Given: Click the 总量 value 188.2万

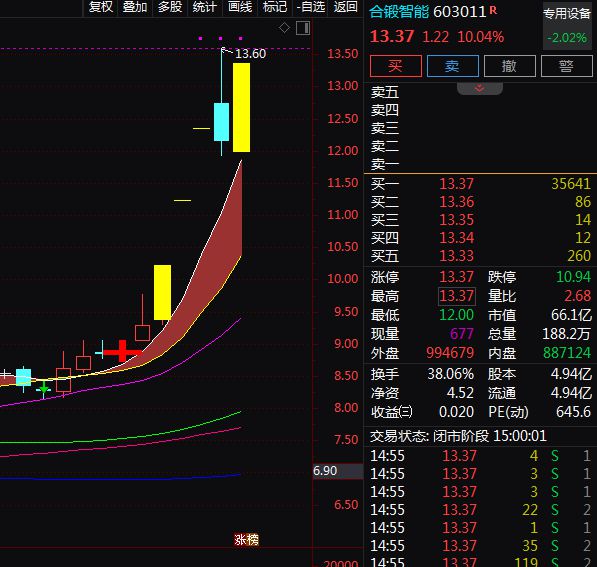Looking at the screenshot, I should [x=566, y=334].
